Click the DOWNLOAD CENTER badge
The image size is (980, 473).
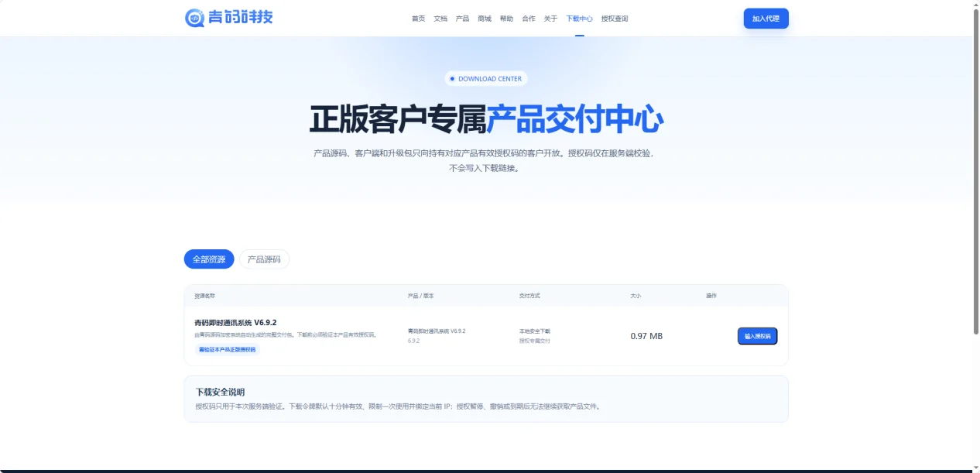point(486,79)
